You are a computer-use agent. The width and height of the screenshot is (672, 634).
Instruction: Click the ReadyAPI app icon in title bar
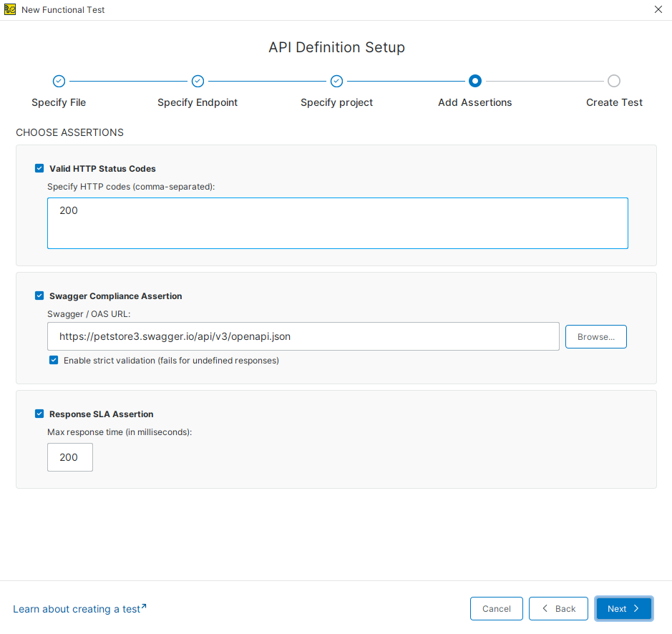(x=10, y=9)
